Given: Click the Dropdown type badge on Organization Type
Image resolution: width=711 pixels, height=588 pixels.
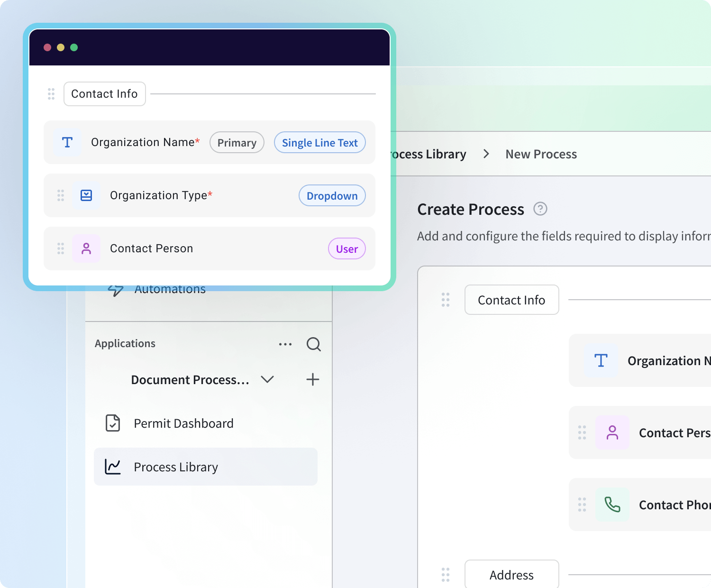Looking at the screenshot, I should pos(332,196).
